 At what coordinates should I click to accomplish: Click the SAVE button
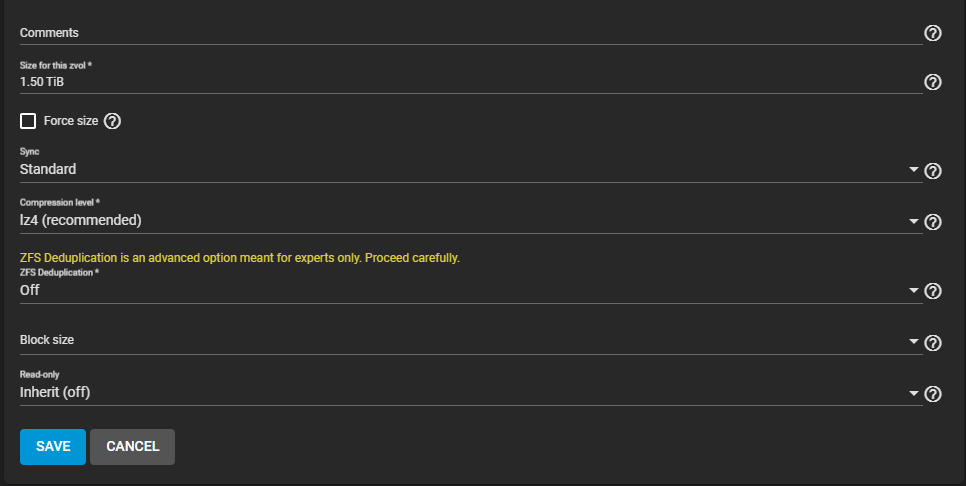tap(53, 447)
